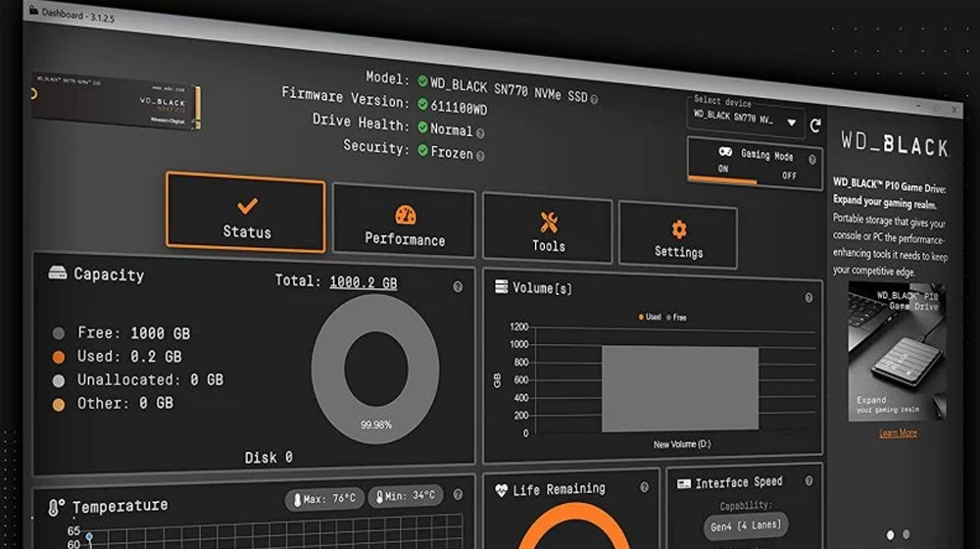Click the WD_BLACK logo in sidebar

(x=895, y=144)
